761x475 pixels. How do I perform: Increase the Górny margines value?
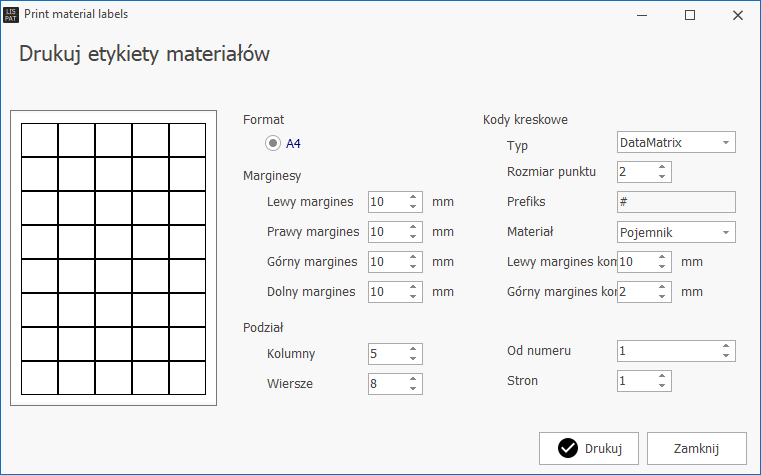click(414, 257)
